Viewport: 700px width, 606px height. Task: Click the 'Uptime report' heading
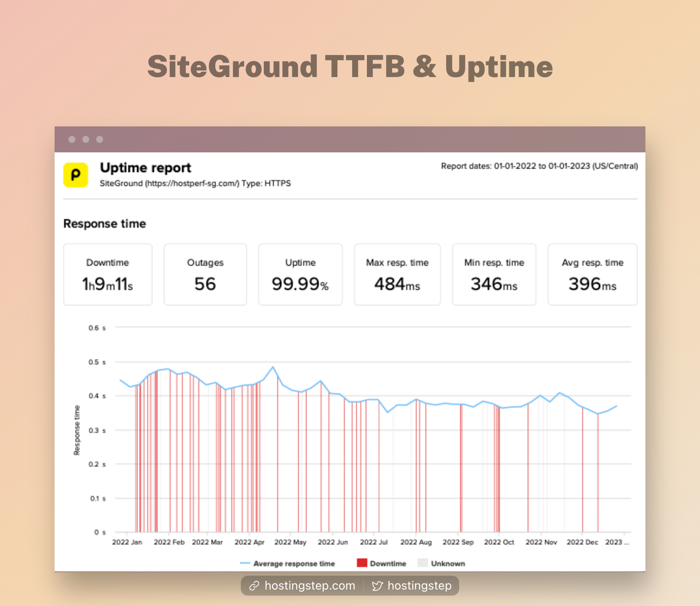point(146,168)
